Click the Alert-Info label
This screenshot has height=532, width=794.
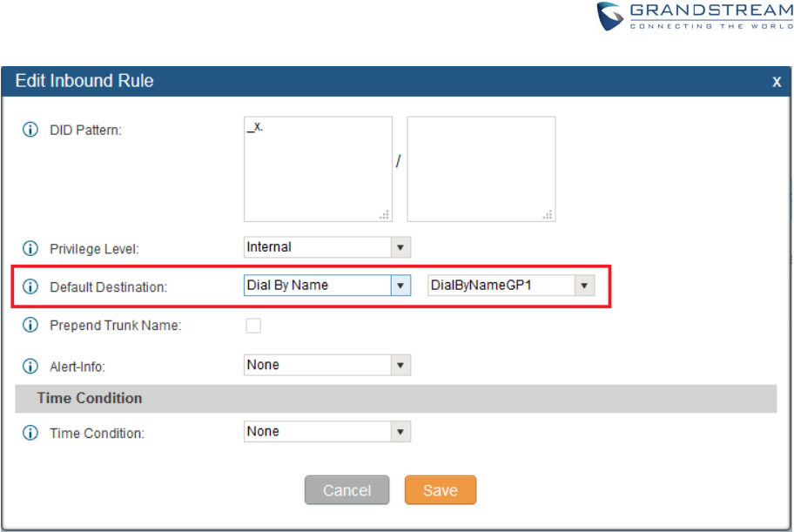(x=77, y=367)
